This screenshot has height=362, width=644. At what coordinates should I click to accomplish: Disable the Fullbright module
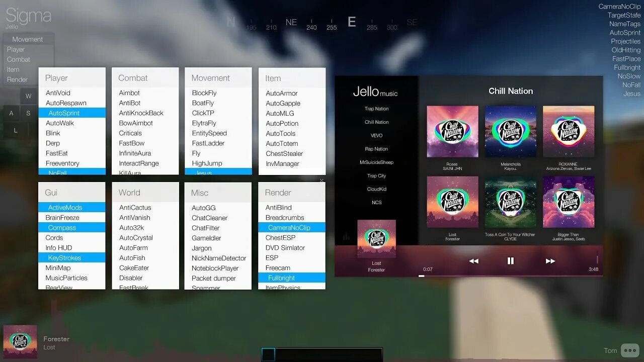click(292, 278)
